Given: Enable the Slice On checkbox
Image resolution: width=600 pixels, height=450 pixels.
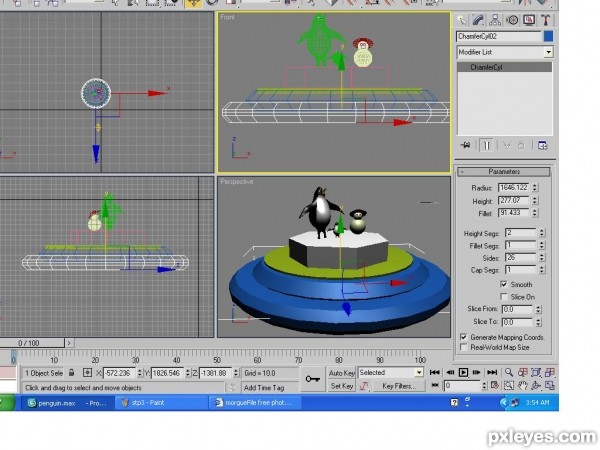Looking at the screenshot, I should 504,297.
